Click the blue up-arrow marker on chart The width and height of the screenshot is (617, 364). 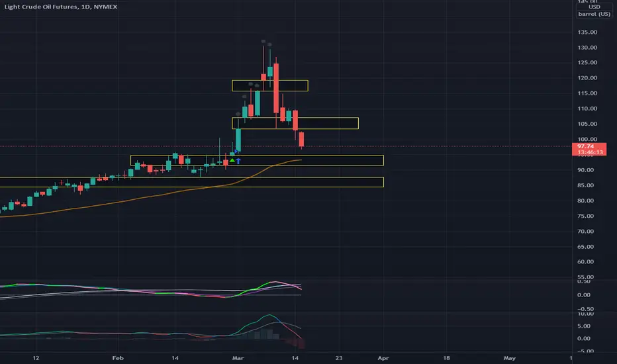[238, 161]
